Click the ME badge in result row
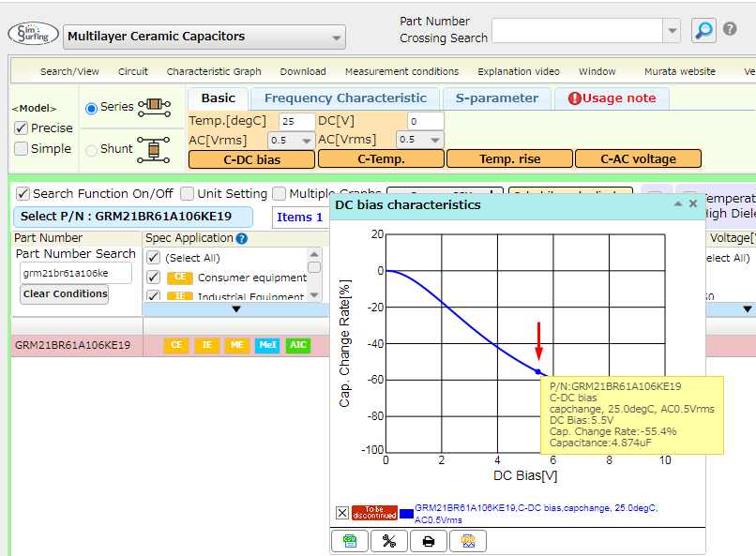 237,345
